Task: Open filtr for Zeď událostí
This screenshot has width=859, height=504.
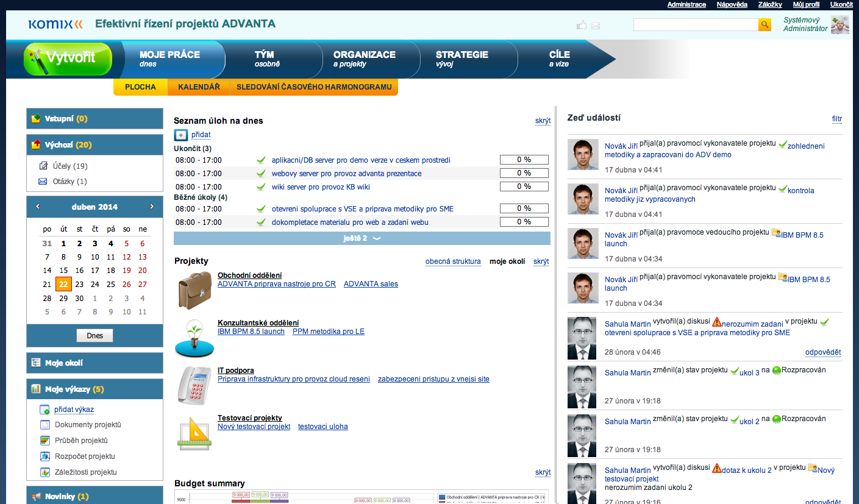Action: (837, 119)
